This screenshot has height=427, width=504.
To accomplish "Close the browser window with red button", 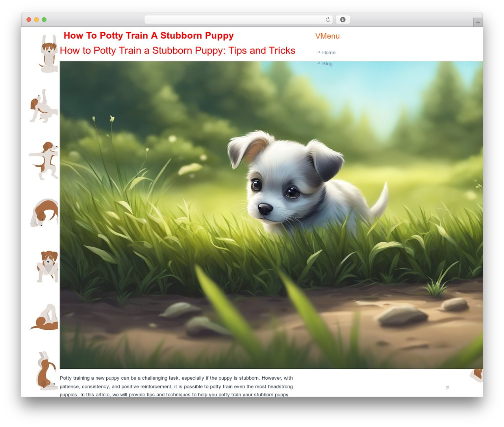I will click(29, 20).
